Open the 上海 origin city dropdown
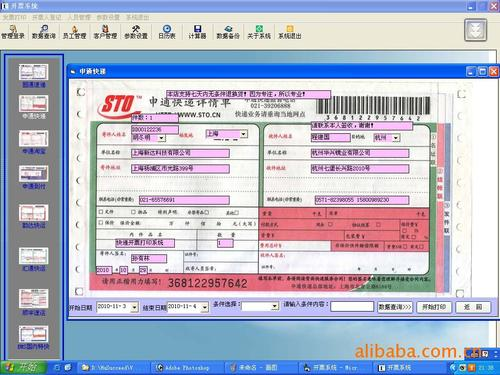500x375 pixels. tap(244, 134)
